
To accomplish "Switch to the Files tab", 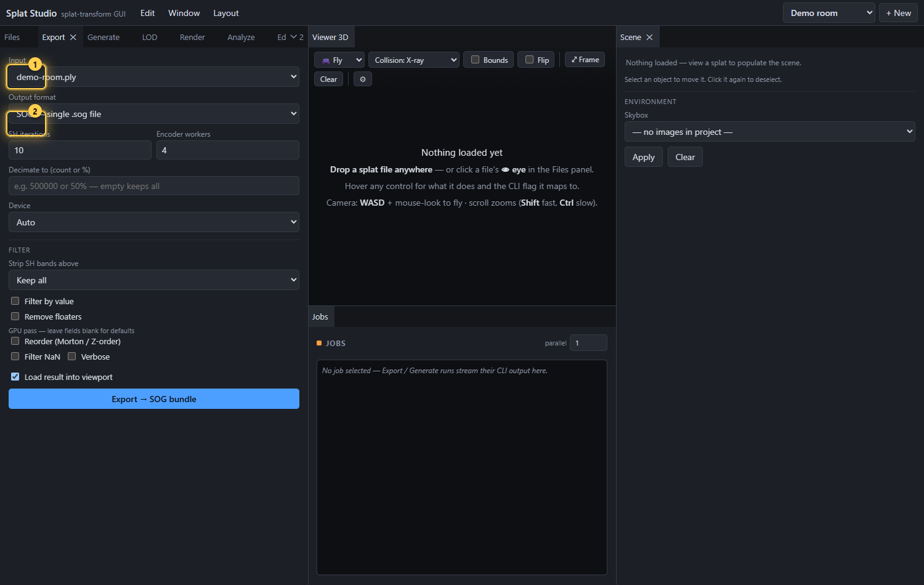I will click(x=12, y=37).
